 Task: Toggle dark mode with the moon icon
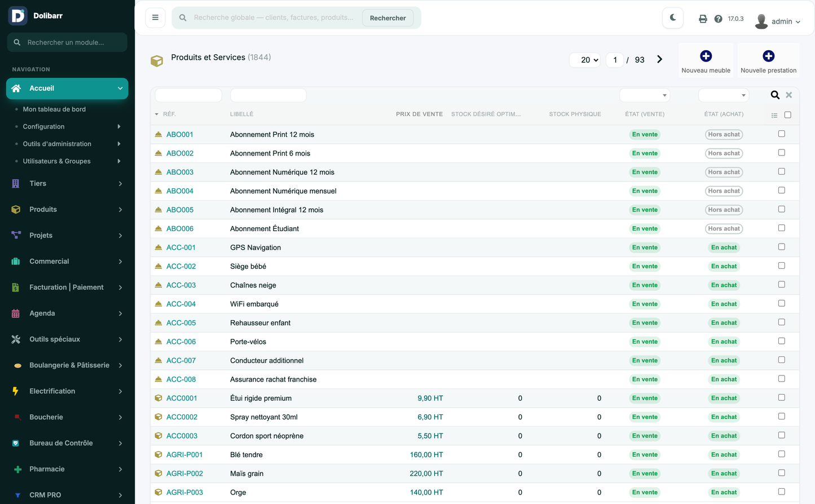point(673,18)
